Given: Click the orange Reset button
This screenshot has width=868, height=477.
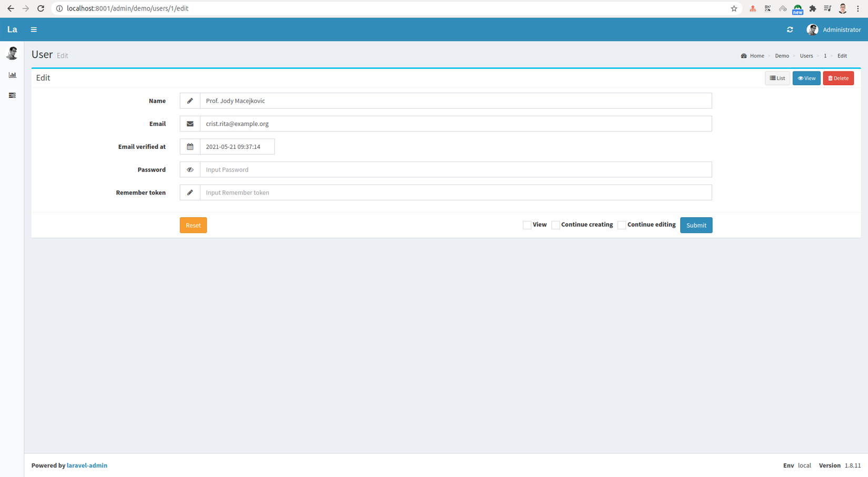Looking at the screenshot, I should (193, 225).
